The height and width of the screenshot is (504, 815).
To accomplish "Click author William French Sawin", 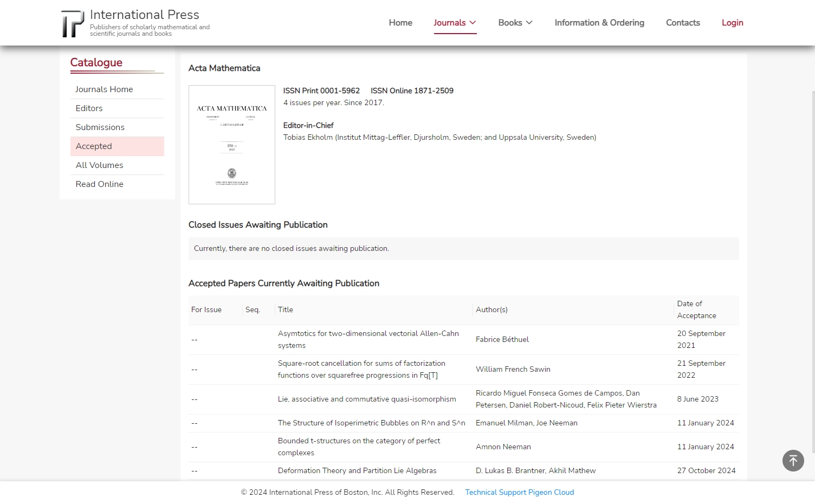I will pyautogui.click(x=513, y=370).
